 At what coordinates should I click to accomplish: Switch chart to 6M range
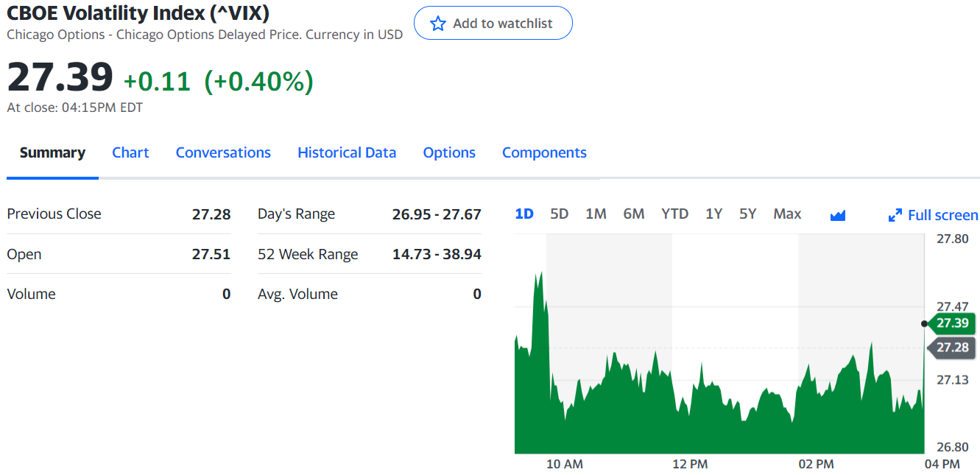pos(634,214)
